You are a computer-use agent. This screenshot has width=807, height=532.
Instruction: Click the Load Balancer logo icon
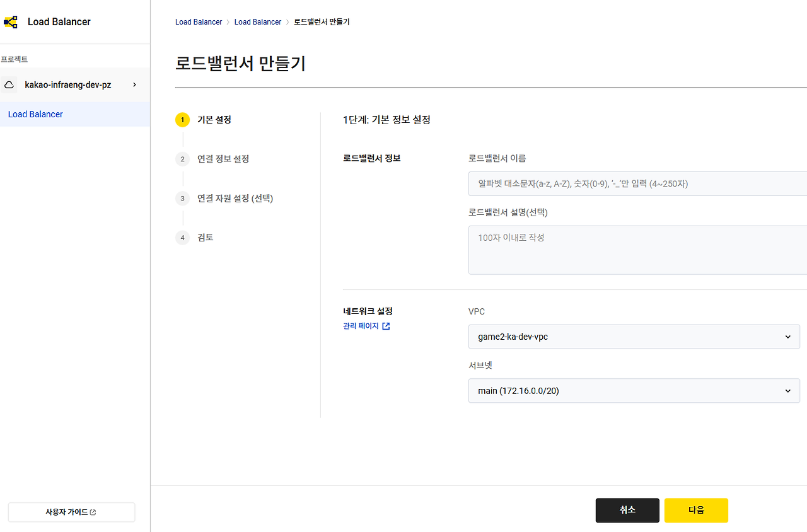click(x=11, y=22)
